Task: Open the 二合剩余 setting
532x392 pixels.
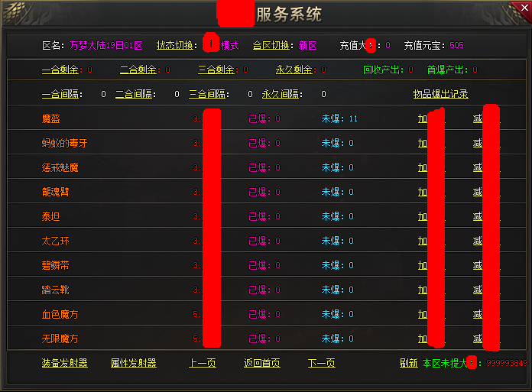Action: [138, 70]
